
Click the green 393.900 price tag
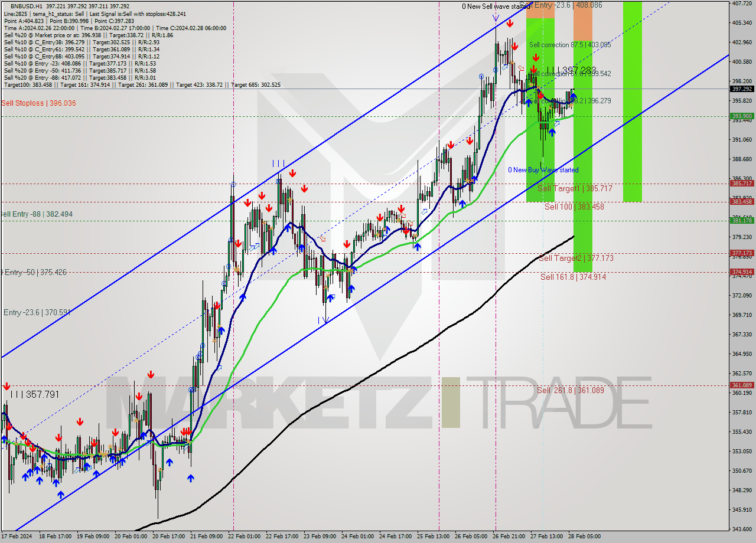click(742, 116)
